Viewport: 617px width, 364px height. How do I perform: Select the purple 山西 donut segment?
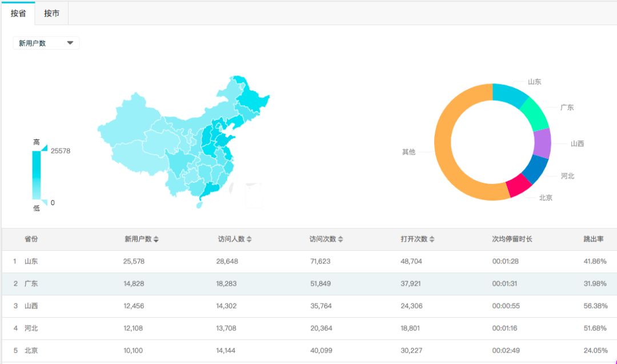[x=542, y=143]
